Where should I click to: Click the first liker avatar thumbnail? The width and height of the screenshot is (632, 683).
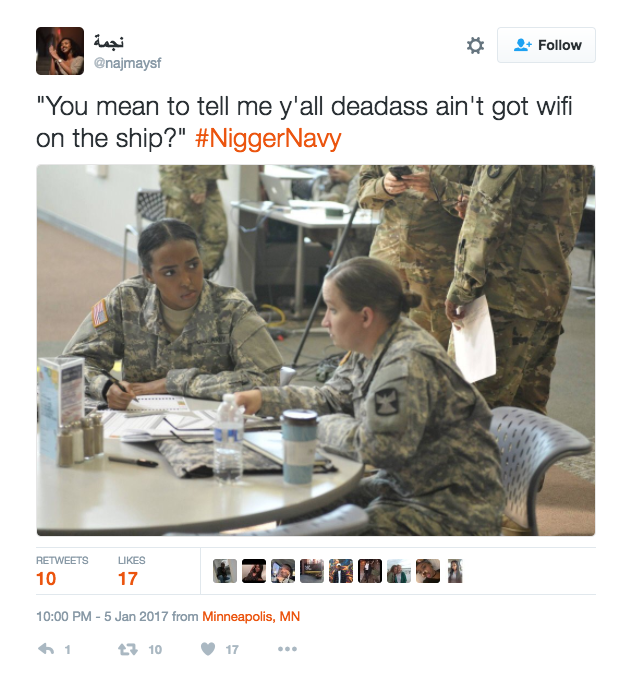(x=225, y=571)
